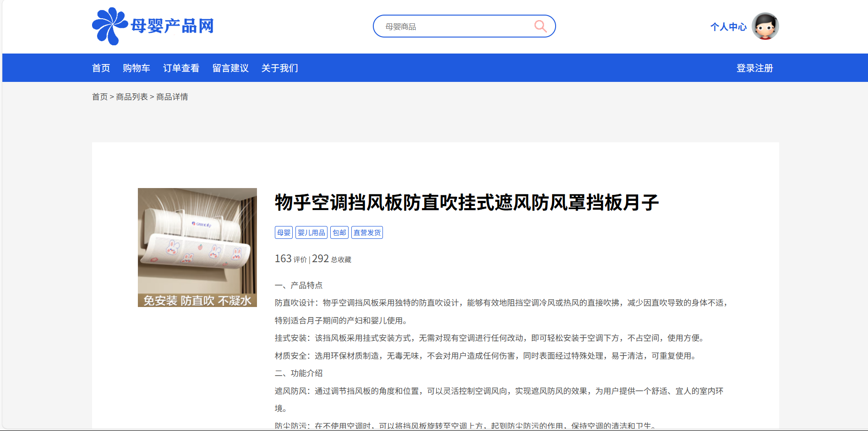Viewport: 868px width, 431px height.
Task: Select the 婴儿用品 tag
Action: tap(311, 232)
